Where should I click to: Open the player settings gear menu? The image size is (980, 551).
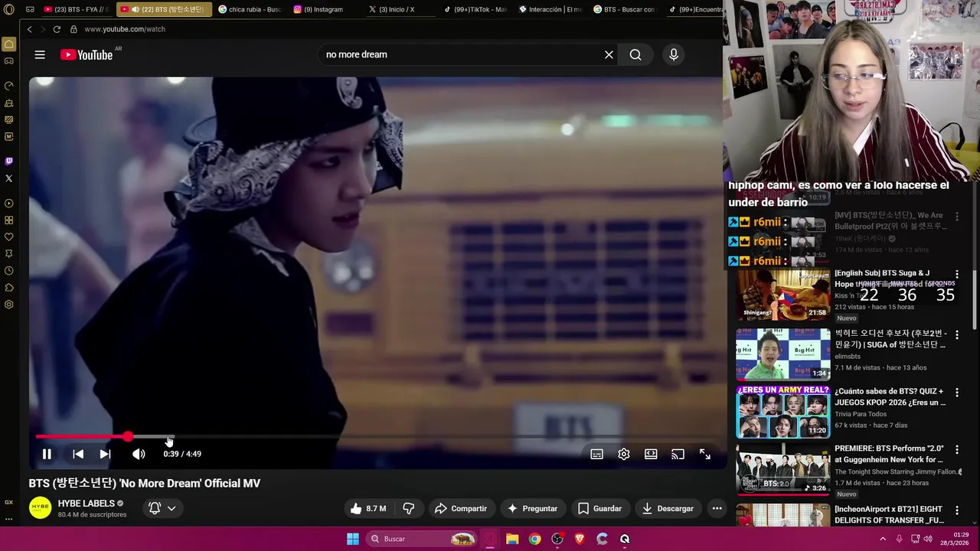[624, 454]
